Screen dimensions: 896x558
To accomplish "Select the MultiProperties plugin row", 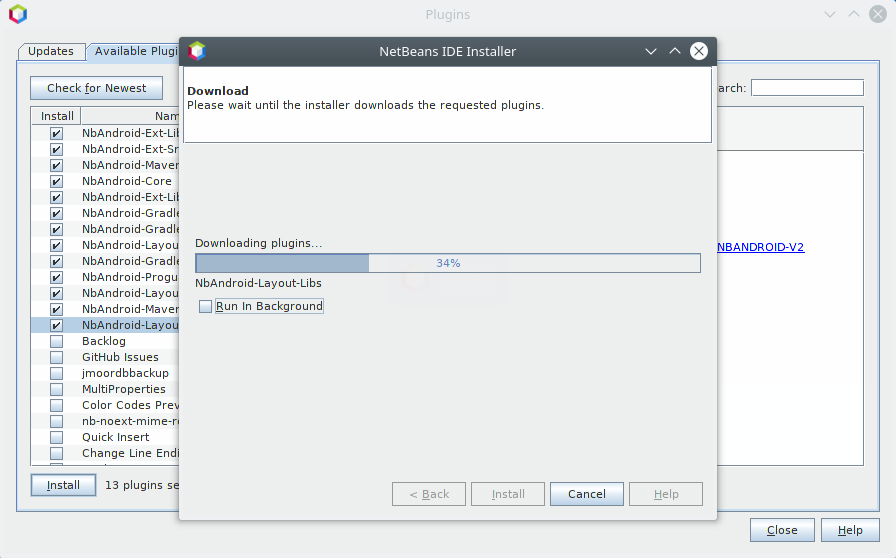I will [106, 389].
